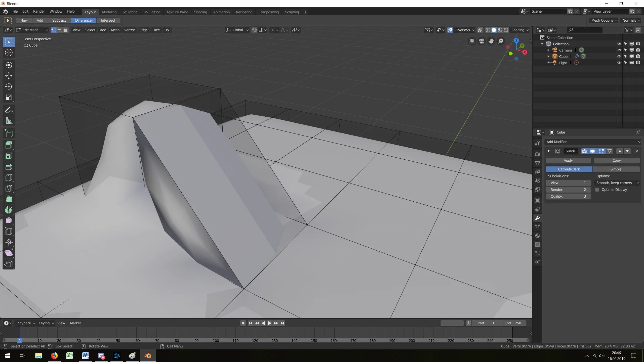Open the Smooth, keep corners dropdown

click(617, 183)
